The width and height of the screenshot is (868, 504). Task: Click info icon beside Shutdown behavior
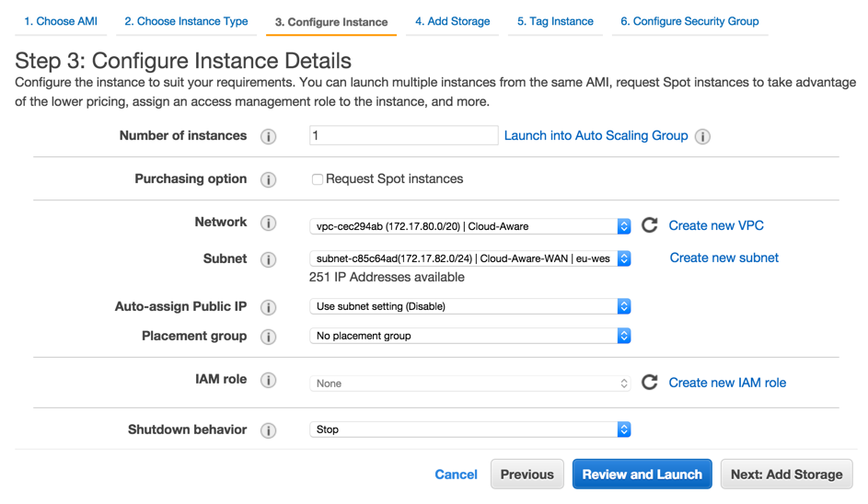coord(268,430)
